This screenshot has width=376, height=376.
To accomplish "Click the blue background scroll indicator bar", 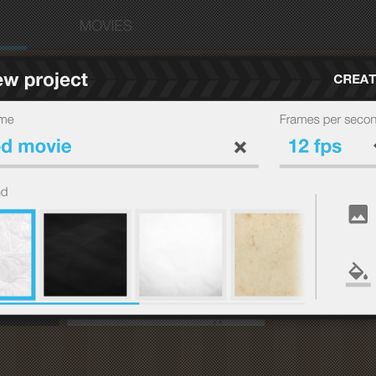I will (69, 303).
